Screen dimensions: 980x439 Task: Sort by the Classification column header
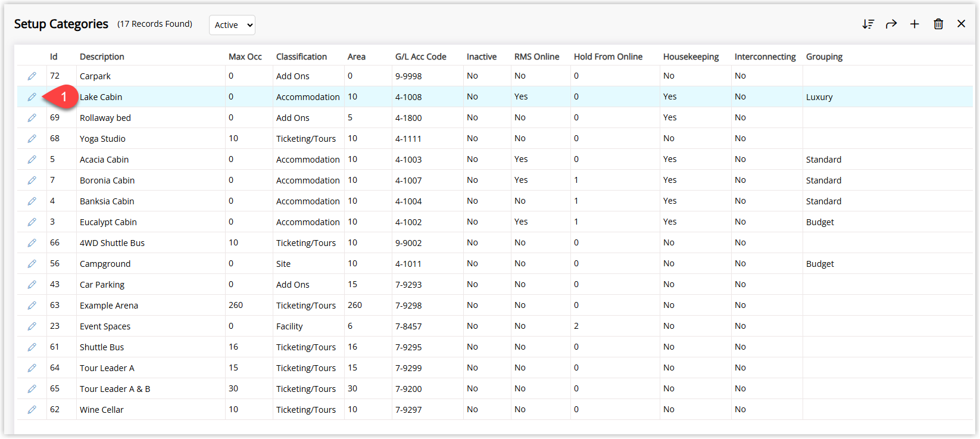pyautogui.click(x=301, y=57)
